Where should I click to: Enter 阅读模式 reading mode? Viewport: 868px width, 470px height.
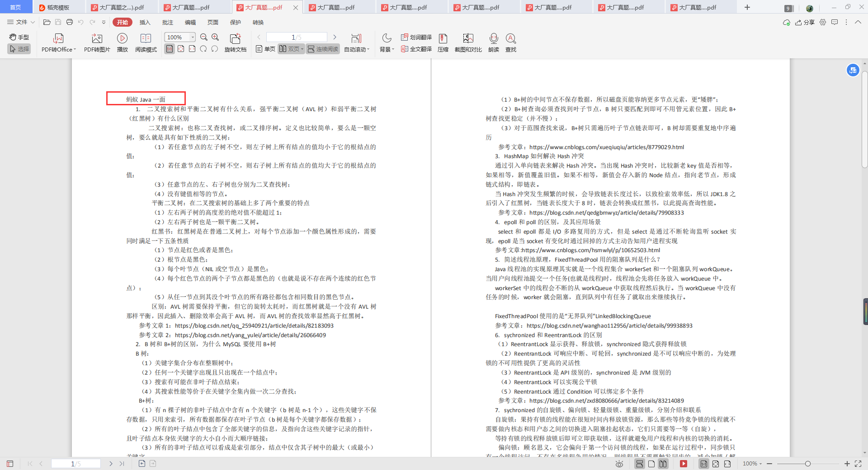pos(146,43)
